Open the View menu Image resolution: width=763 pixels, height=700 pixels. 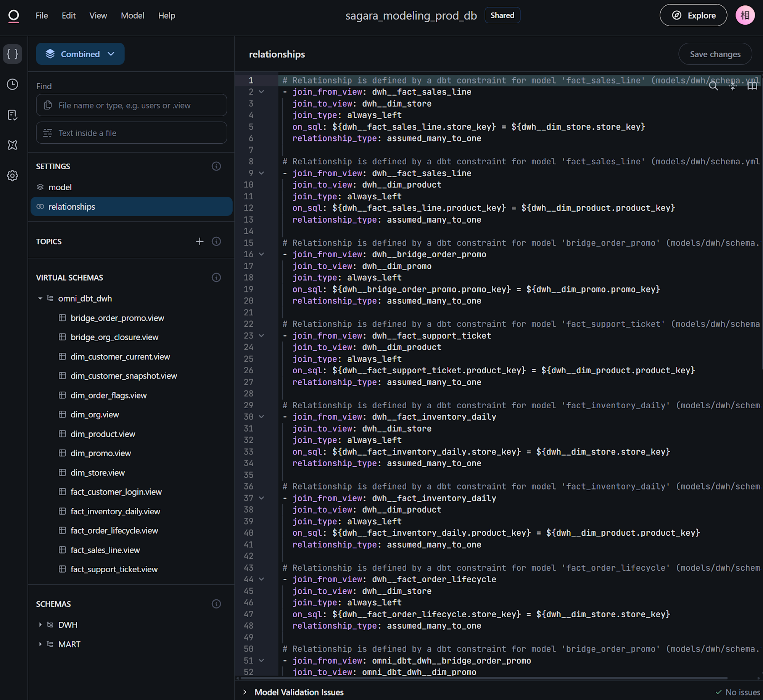(x=98, y=16)
